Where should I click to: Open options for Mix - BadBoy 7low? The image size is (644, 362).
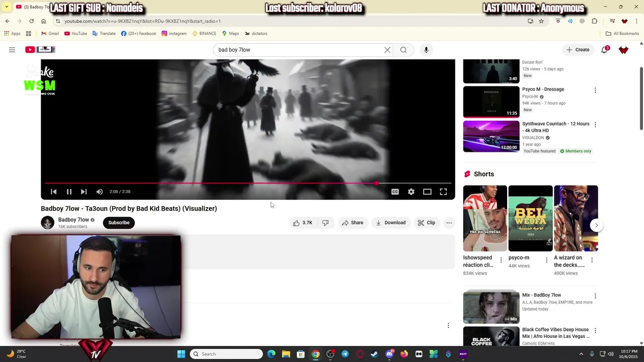(595, 296)
